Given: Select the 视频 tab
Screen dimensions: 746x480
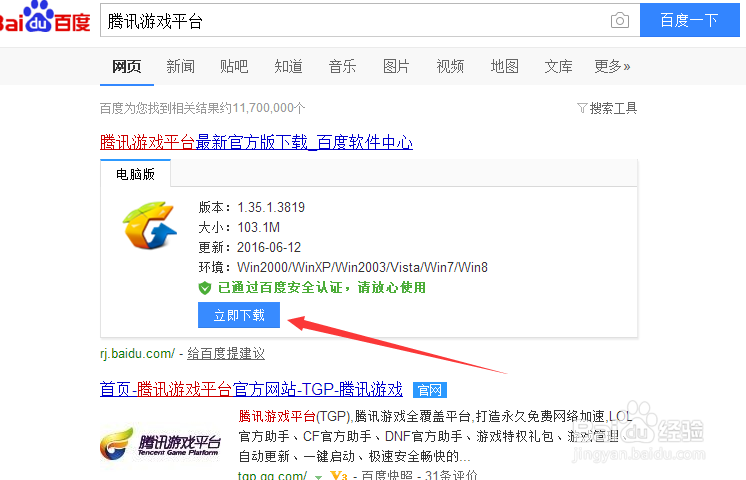Looking at the screenshot, I should click(450, 66).
